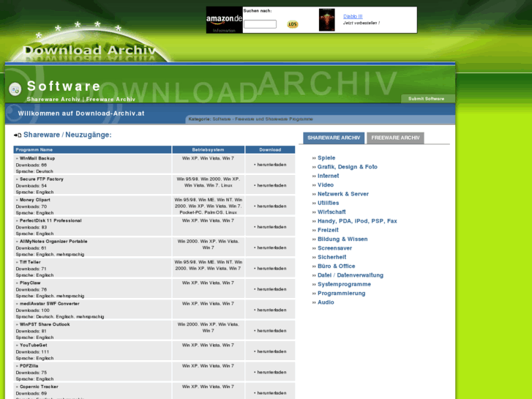Open the Systemprogramme category
Viewport: 532px width, 399px height.
(x=344, y=284)
